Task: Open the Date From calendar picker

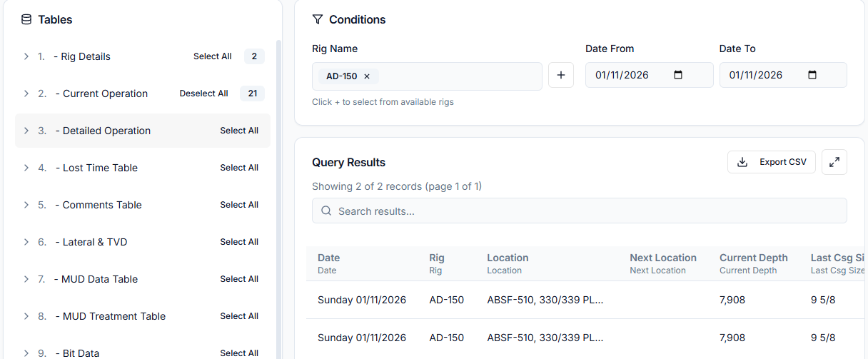Action: pos(678,75)
